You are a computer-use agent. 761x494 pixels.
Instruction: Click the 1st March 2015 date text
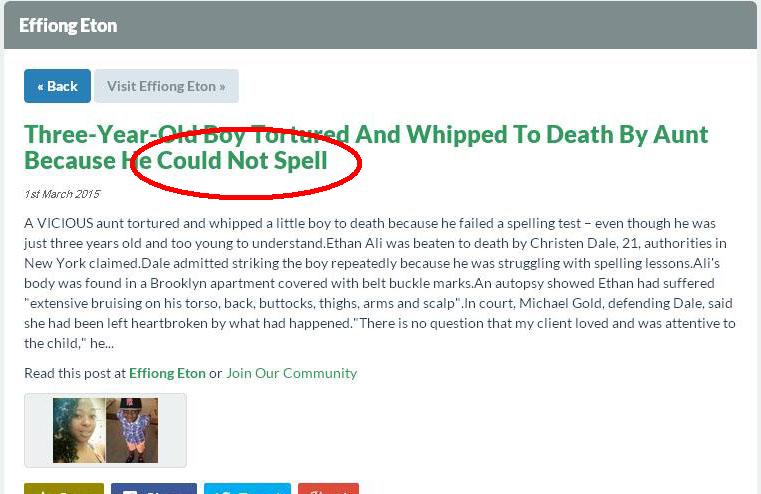click(62, 194)
